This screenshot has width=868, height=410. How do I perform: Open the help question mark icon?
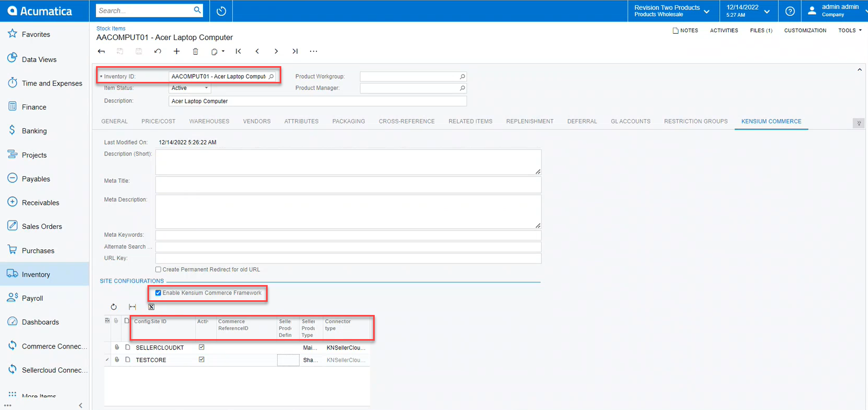tap(790, 10)
